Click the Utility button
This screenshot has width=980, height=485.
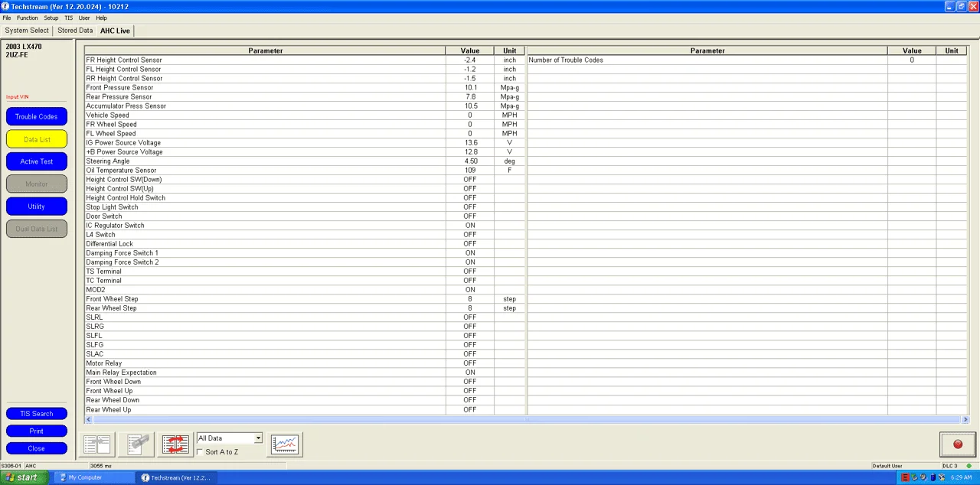coord(37,207)
